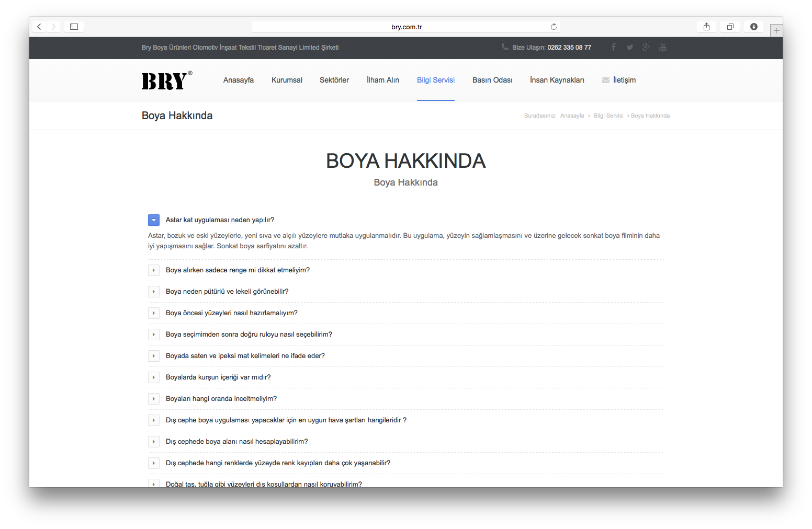Click 'Dış cephede boya alanı nasıl hesaplayabilirim?' text
The image size is (812, 529).
236,442
